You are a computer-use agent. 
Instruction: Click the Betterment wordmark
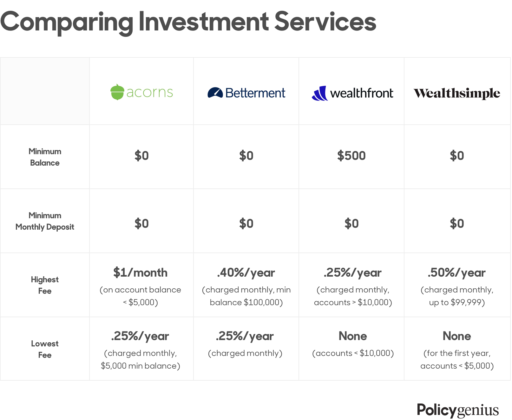(x=255, y=93)
